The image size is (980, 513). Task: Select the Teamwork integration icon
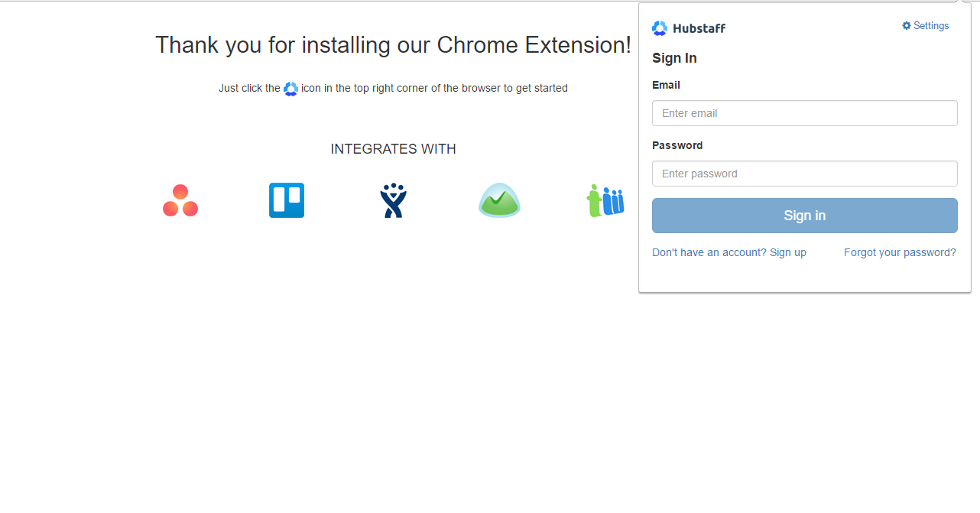(605, 200)
